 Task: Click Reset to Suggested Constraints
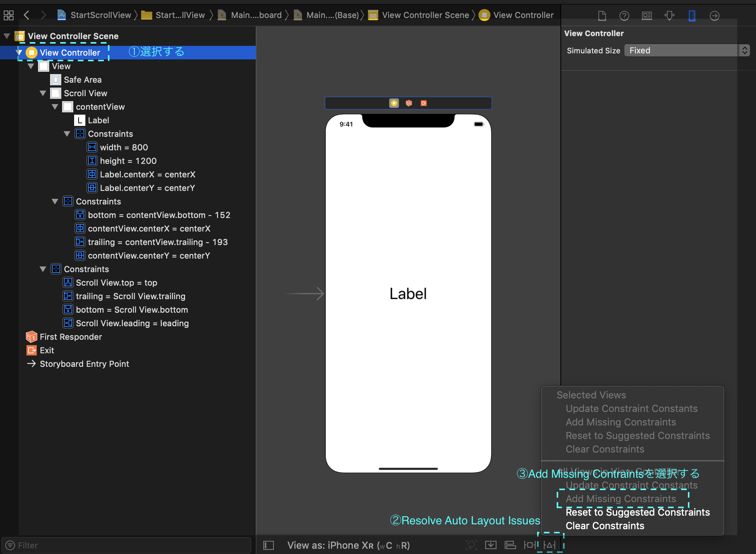click(637, 512)
